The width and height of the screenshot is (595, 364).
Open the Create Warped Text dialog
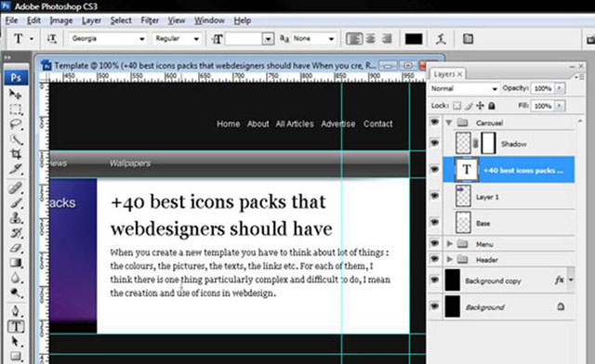[441, 39]
